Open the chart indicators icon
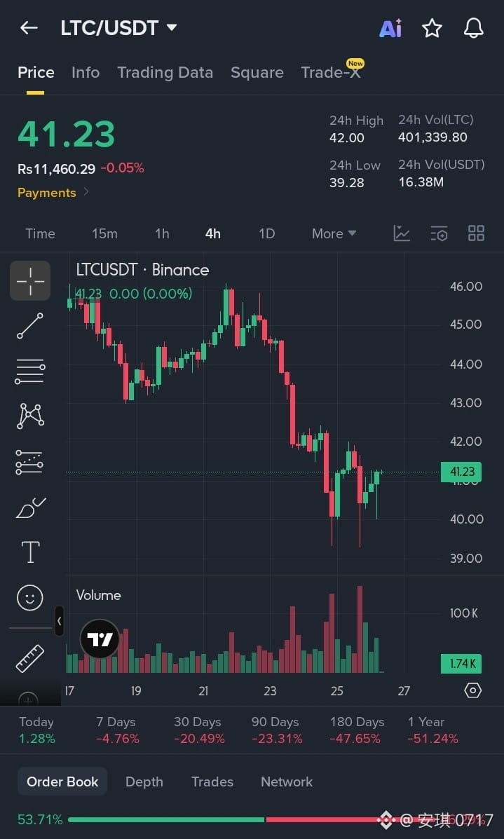Screen dimensions: 504x839 (x=401, y=233)
